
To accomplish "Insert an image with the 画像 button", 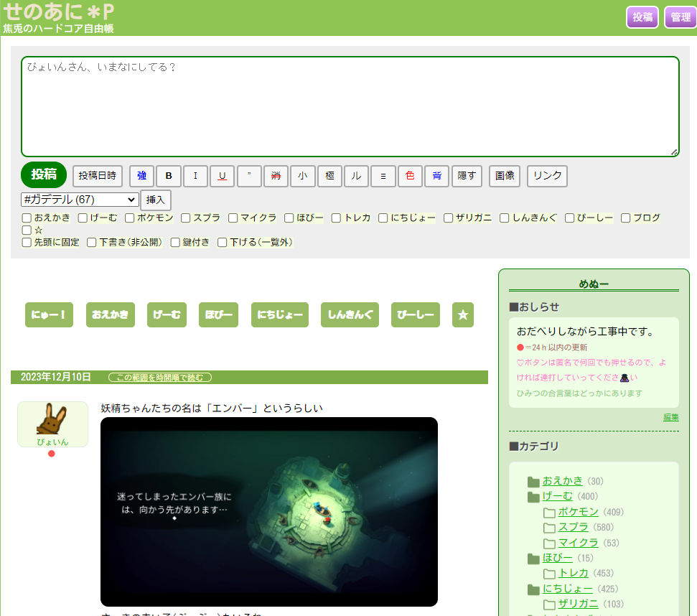I will [505, 176].
